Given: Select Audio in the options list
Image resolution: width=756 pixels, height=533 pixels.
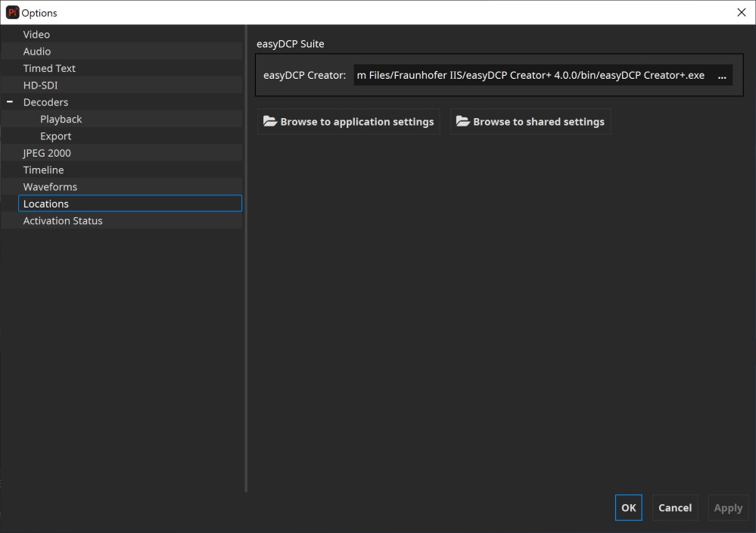Looking at the screenshot, I should pos(37,51).
